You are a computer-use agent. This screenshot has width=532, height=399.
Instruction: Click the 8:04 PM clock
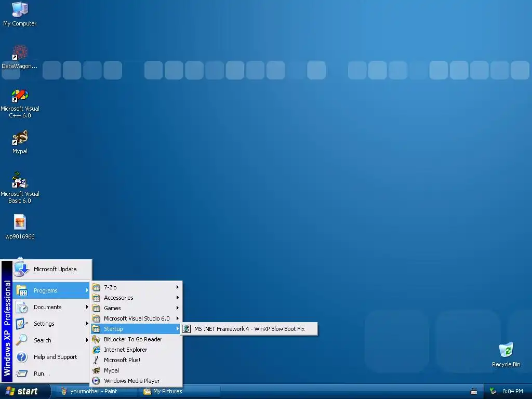512,391
